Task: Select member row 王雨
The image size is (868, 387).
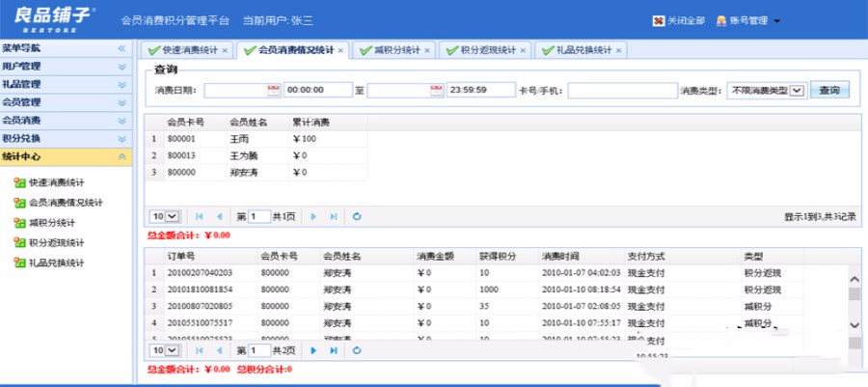Action: [x=256, y=139]
